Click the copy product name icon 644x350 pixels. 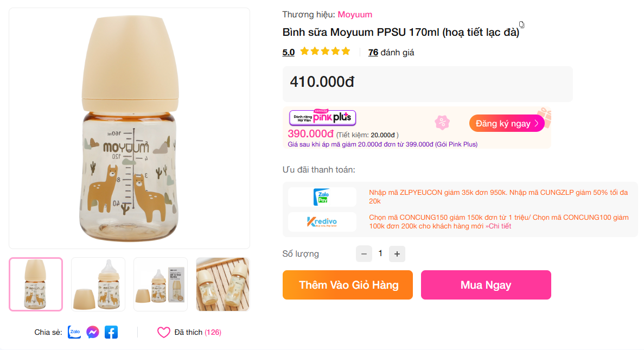click(x=521, y=24)
